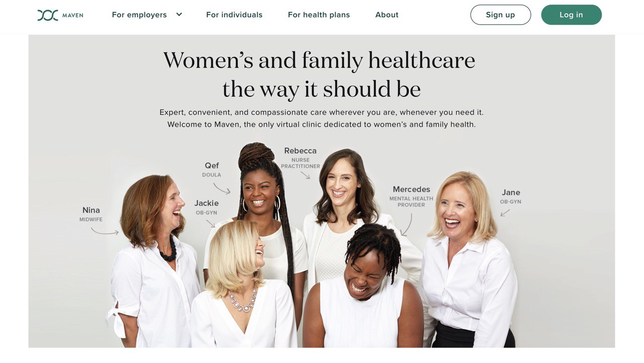Image resolution: width=644 pixels, height=363 pixels.
Task: Click the arrow pointing to Nina
Action: 105,231
